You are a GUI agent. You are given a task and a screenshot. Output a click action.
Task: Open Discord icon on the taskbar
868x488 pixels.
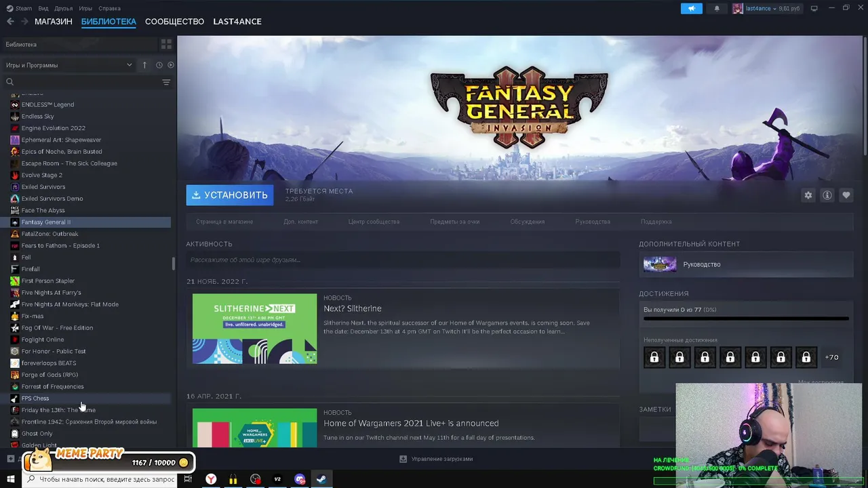[x=300, y=479]
